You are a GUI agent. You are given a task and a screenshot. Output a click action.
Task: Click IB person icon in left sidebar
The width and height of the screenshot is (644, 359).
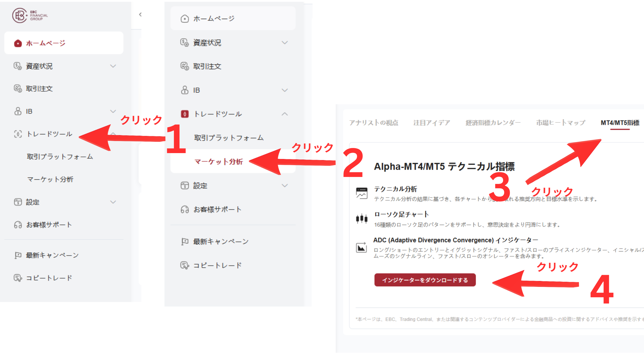[x=18, y=111]
